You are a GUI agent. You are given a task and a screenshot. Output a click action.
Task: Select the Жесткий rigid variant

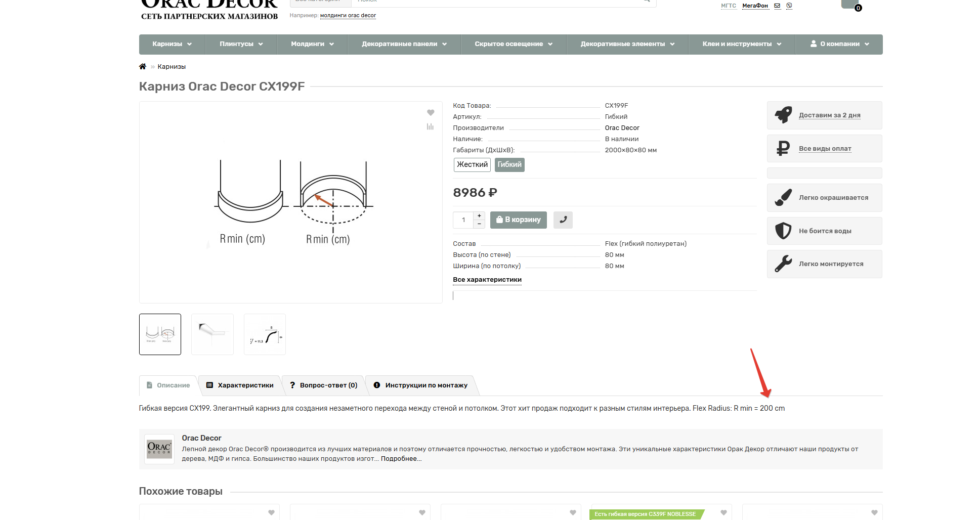pos(472,165)
